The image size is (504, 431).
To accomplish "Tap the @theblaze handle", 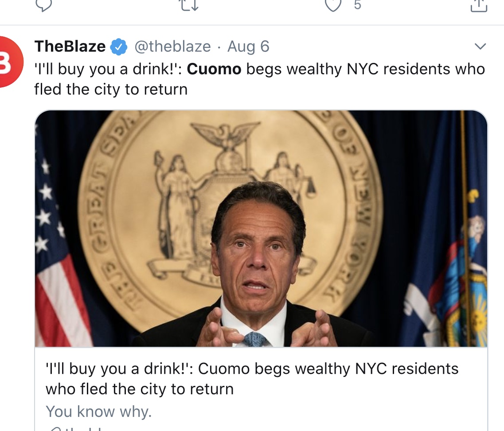I will [x=173, y=47].
